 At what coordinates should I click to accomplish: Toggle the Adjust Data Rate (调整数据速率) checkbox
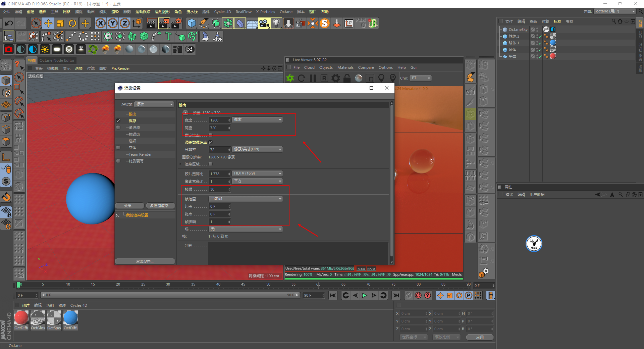210,142
